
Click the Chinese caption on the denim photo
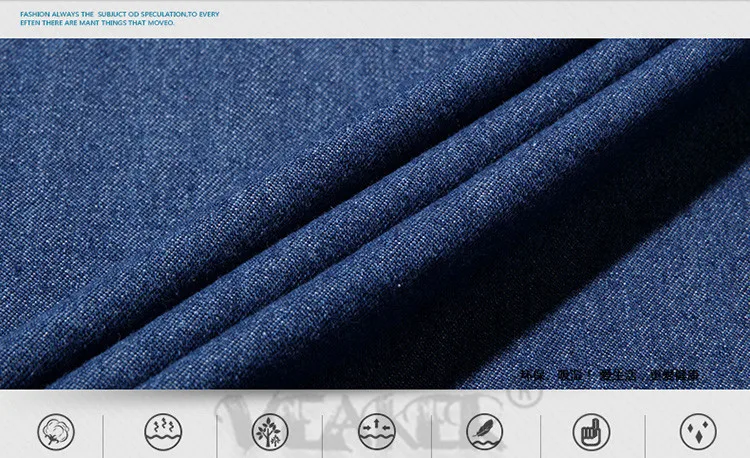pos(610,375)
